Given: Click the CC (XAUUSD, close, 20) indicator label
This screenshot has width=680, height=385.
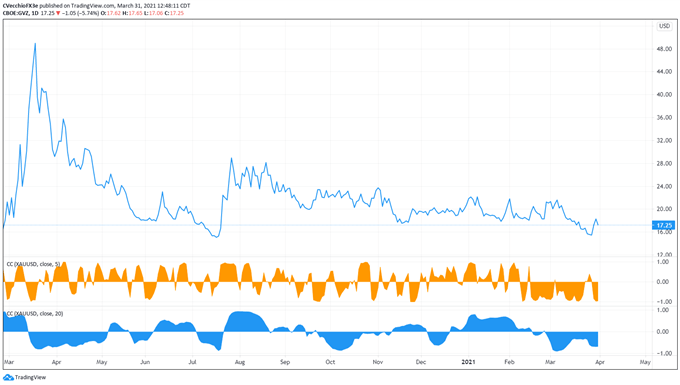Looking at the screenshot, I should pos(35,313).
